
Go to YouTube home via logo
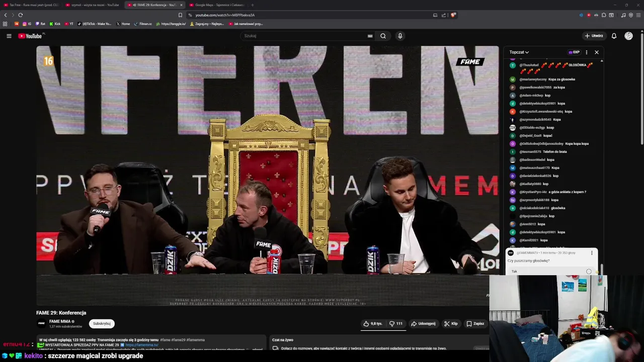coord(31,36)
